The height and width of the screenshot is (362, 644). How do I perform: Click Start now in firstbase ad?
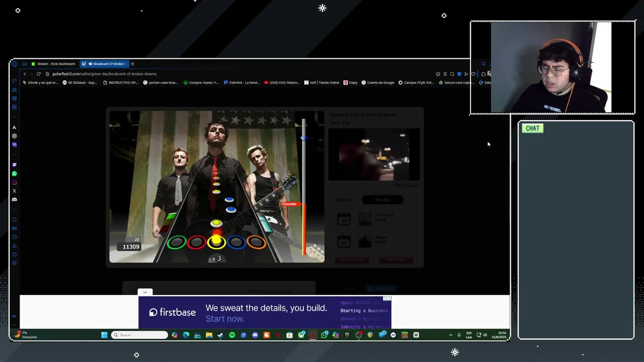(225, 319)
